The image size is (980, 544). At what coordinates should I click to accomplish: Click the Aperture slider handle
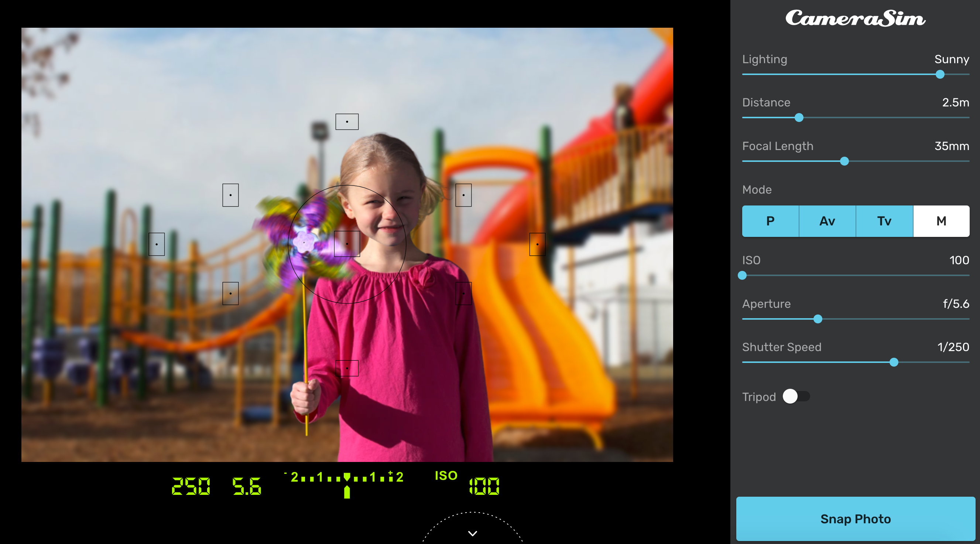point(818,319)
